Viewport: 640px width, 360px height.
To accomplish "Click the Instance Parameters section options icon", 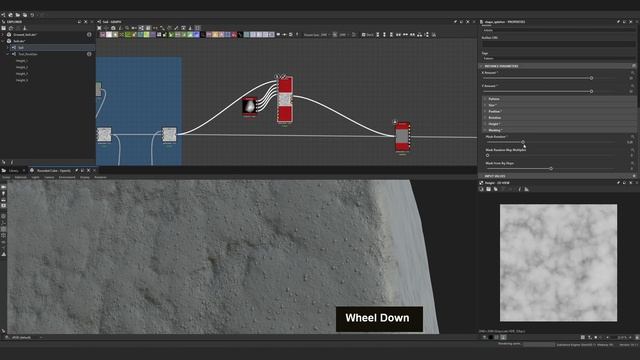I will (634, 66).
